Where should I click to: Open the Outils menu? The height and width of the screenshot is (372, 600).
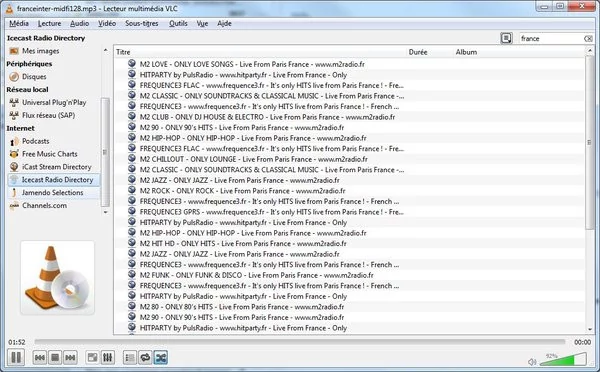[178, 23]
